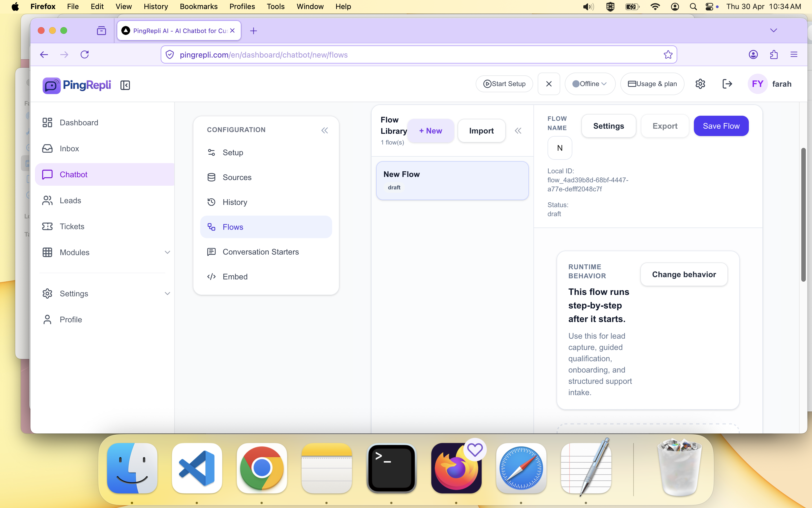812x508 pixels.
Task: Select Flows in Configuration
Action: pos(266,227)
